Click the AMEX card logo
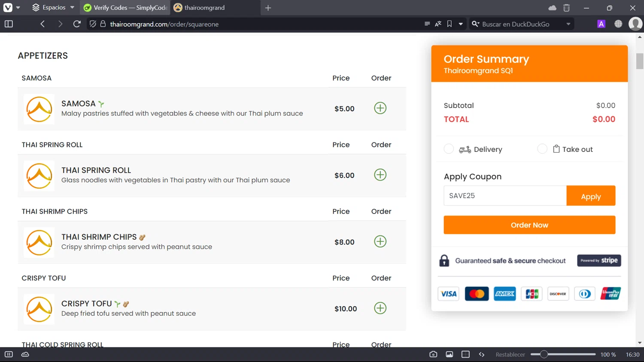Screen dimensions: 644x362 pyautogui.click(x=505, y=294)
